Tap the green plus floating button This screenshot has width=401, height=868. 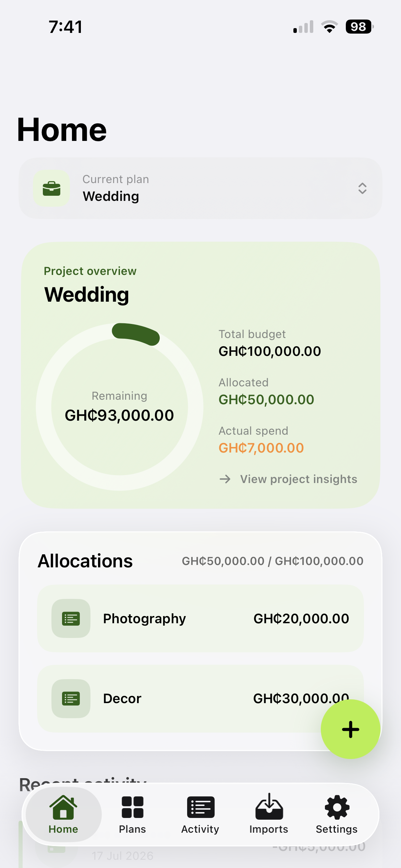[350, 729]
